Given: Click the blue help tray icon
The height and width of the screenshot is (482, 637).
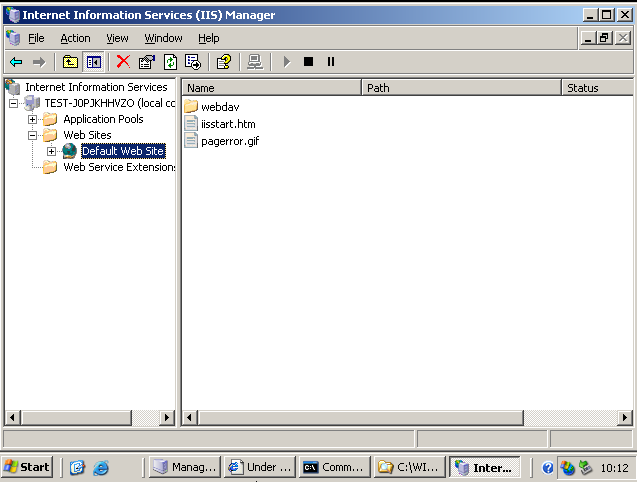Looking at the screenshot, I should pos(548,468).
